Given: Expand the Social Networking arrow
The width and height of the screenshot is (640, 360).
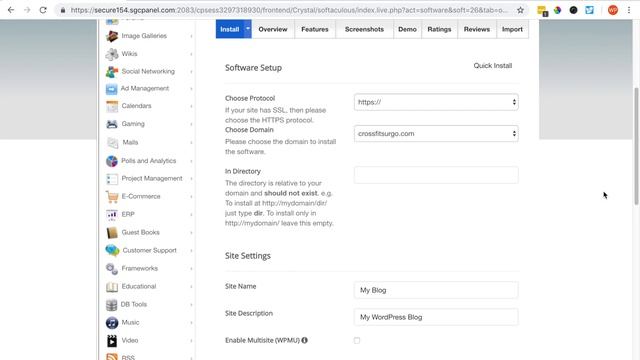Looking at the screenshot, I should pyautogui.click(x=191, y=72).
